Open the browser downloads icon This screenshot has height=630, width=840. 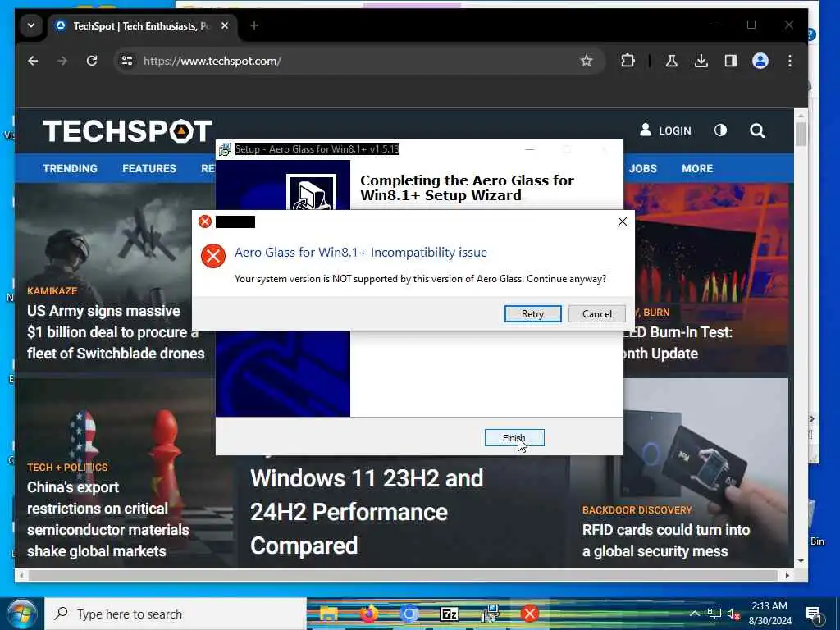tap(701, 61)
